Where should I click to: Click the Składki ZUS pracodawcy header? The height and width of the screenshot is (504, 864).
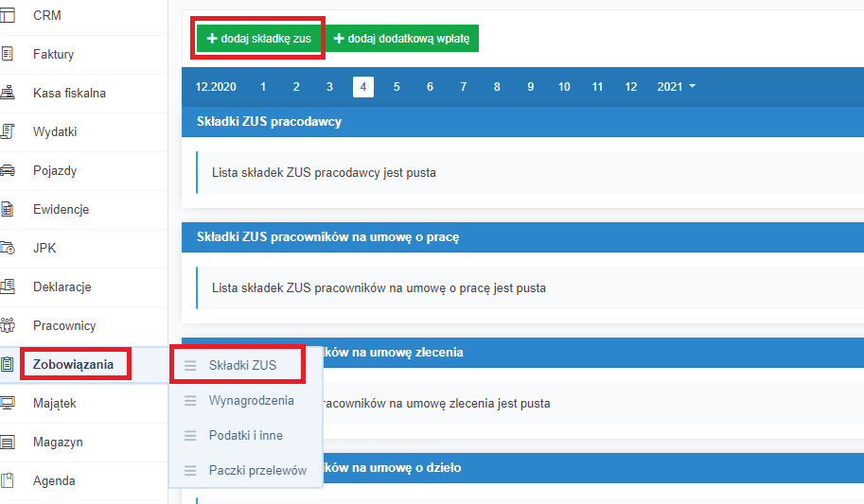pyautogui.click(x=523, y=122)
